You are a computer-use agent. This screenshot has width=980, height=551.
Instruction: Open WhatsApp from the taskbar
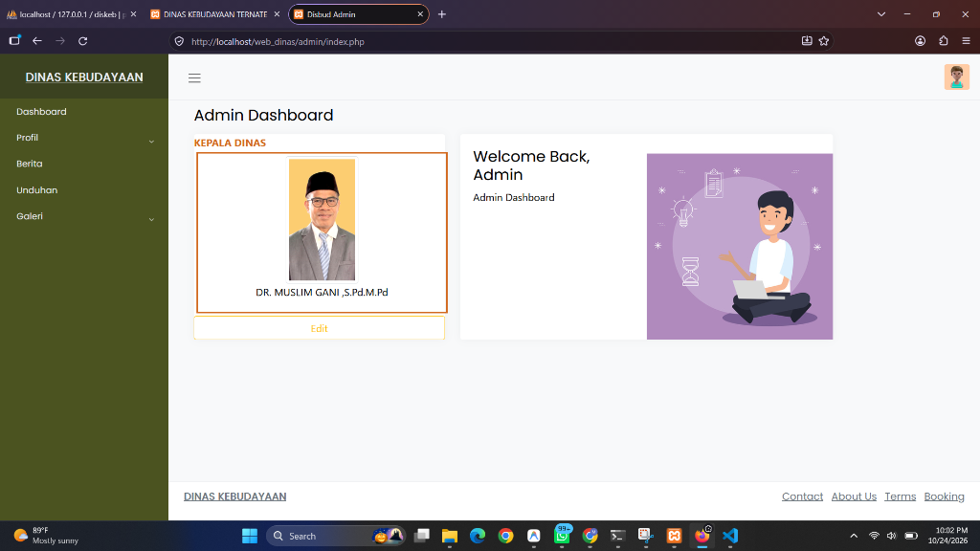click(562, 535)
